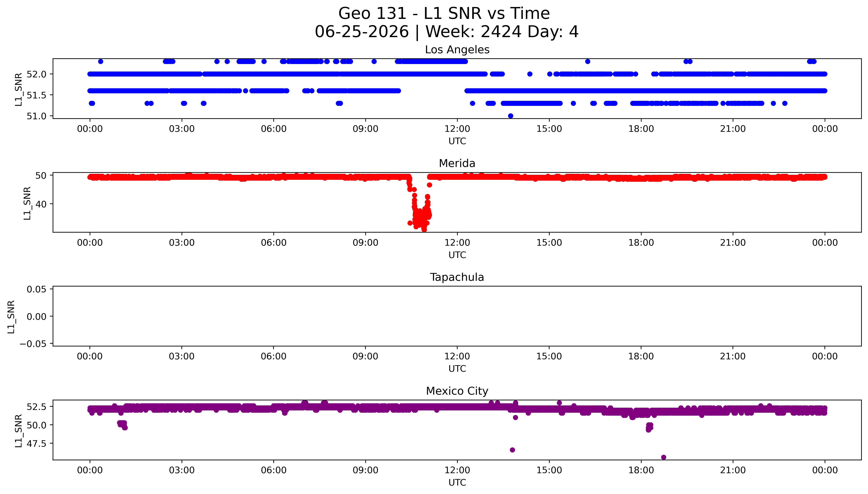
Task: Click the date line 06-25-2026 Week 2424 Day 4
Action: coord(446,32)
